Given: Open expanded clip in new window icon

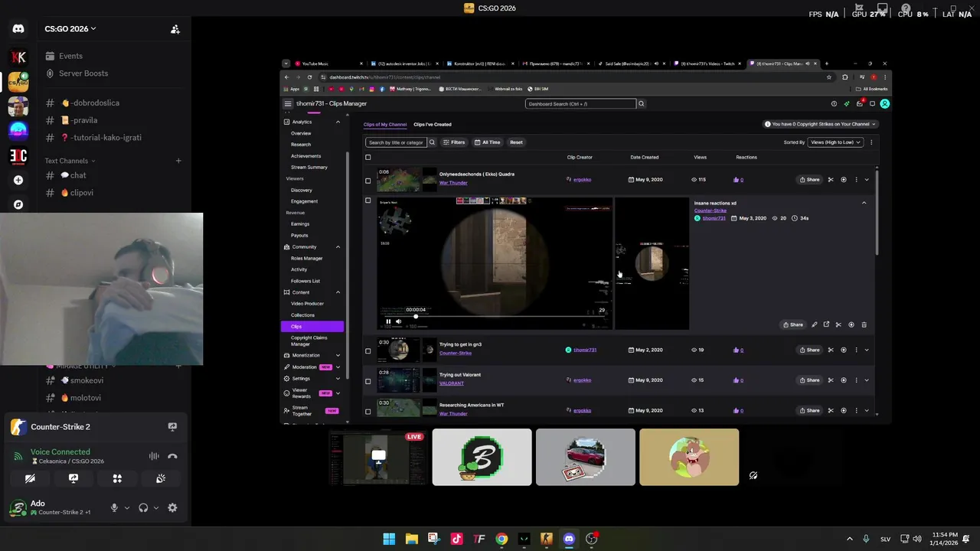Looking at the screenshot, I should click(x=826, y=324).
